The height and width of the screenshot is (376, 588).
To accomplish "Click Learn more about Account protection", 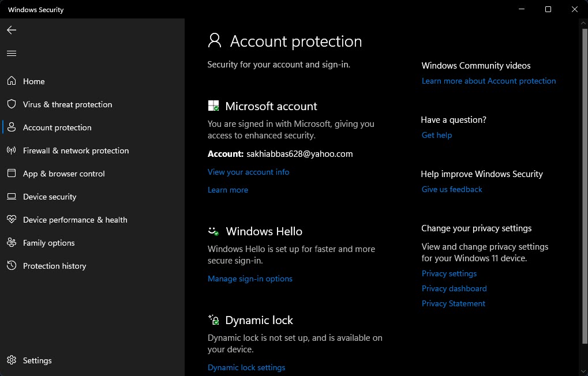I will pos(489,81).
